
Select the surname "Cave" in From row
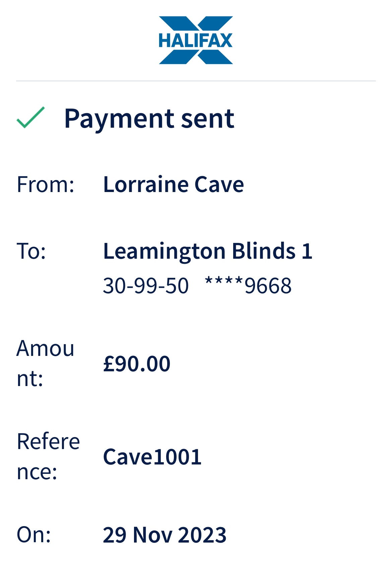coord(219,184)
